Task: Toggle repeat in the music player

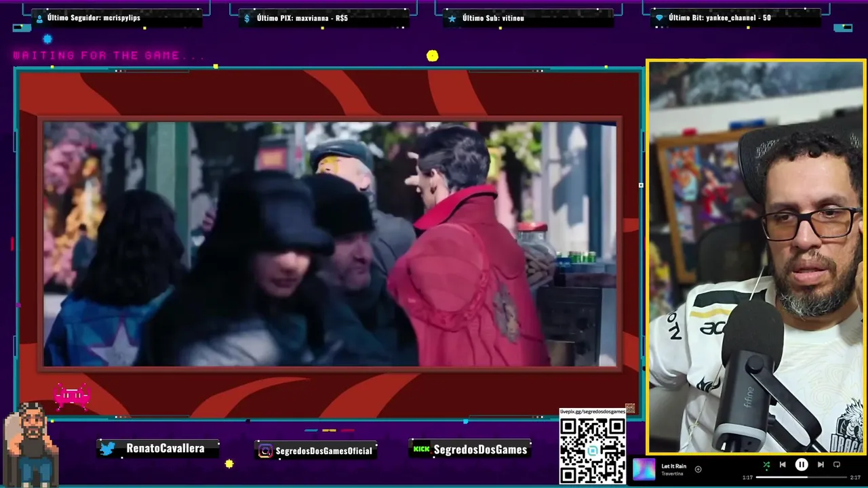Action: (x=837, y=465)
